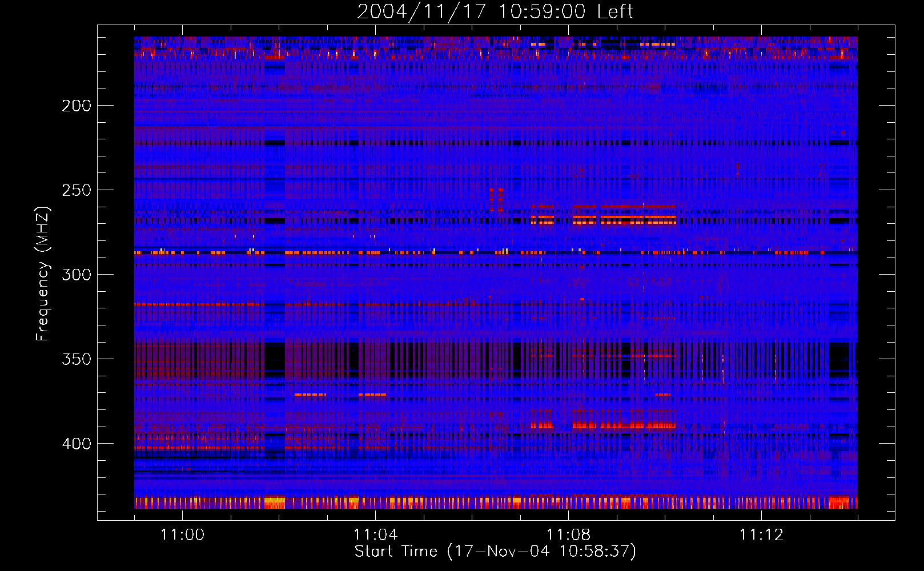Viewport: 924px width, 571px height.
Task: Click the 350 frequency tick label
Action: tap(77, 359)
